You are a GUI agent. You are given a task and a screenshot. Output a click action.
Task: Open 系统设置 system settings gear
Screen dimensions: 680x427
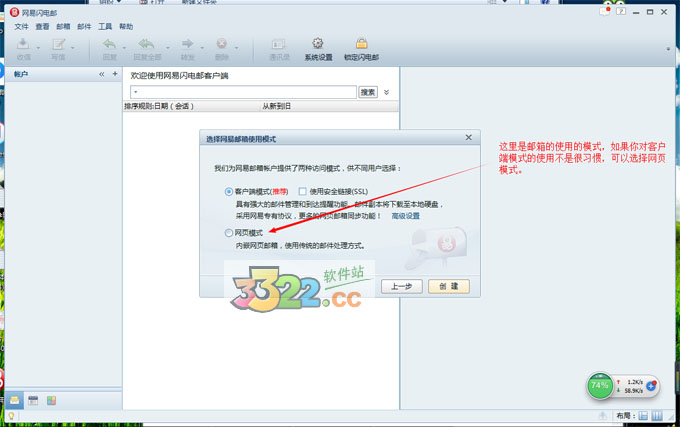coord(318,43)
